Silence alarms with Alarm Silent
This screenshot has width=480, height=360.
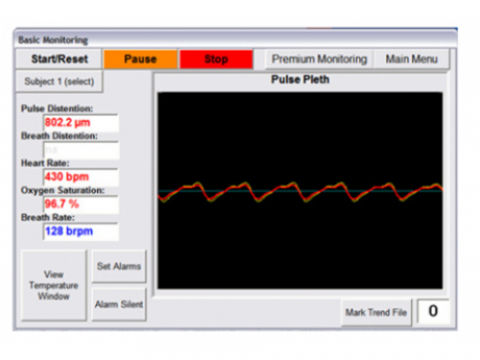point(119,304)
